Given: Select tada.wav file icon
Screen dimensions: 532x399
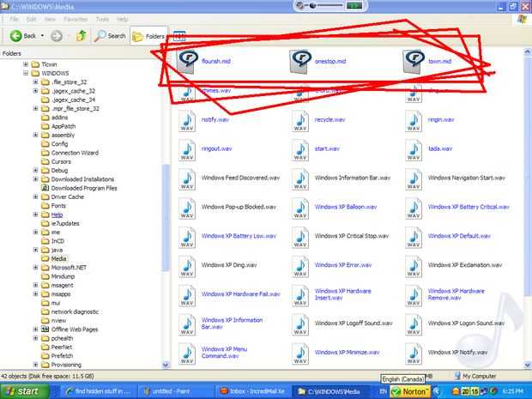Looking at the screenshot, I should tap(414, 150).
